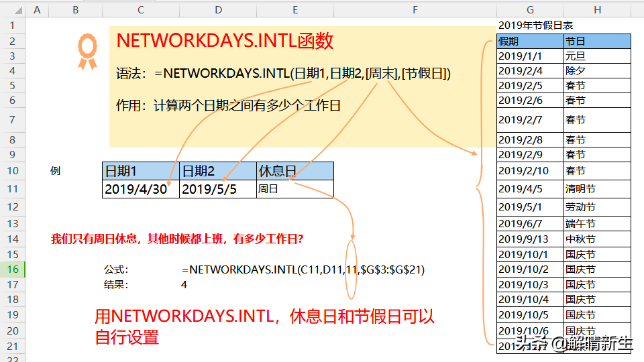Select row 1 header
Viewport: 644px width, 362px height.
pos(12,25)
